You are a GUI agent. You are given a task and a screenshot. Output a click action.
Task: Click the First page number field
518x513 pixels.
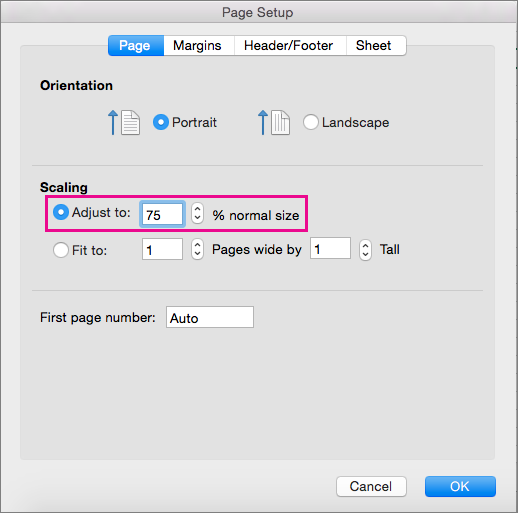point(210,317)
